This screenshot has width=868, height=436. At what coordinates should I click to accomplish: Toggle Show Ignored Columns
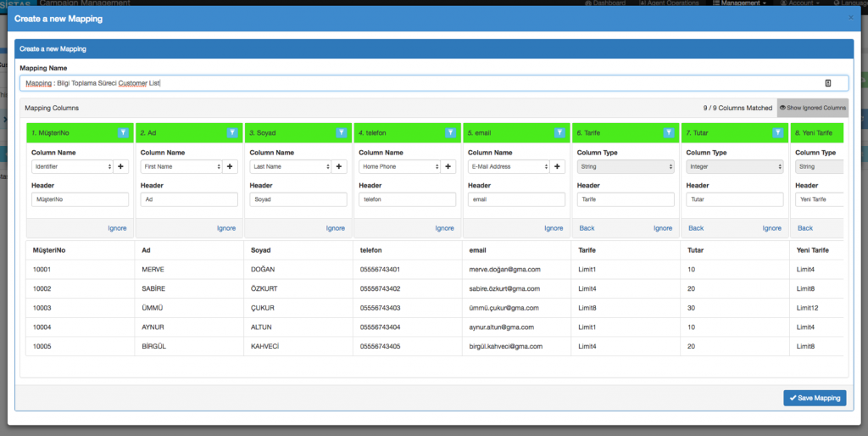coord(812,108)
